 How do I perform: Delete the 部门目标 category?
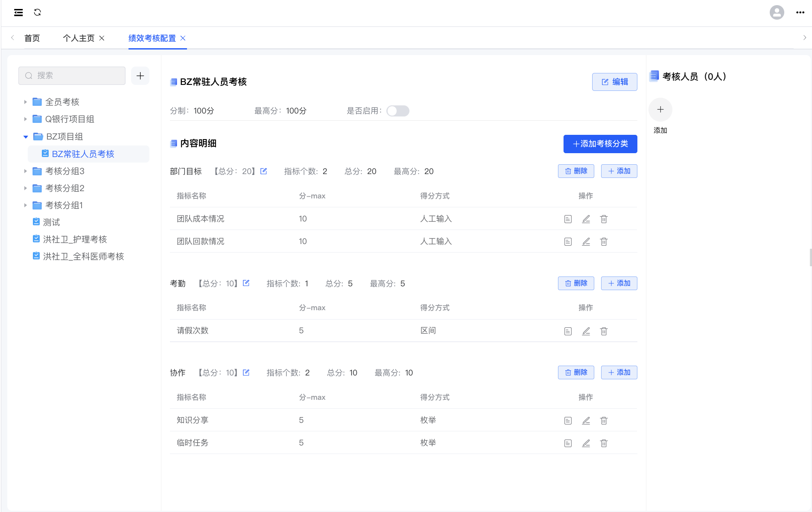tap(576, 171)
